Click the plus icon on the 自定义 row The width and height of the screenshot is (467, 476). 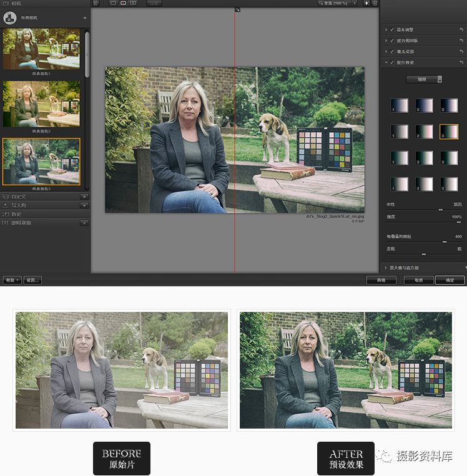[84, 197]
